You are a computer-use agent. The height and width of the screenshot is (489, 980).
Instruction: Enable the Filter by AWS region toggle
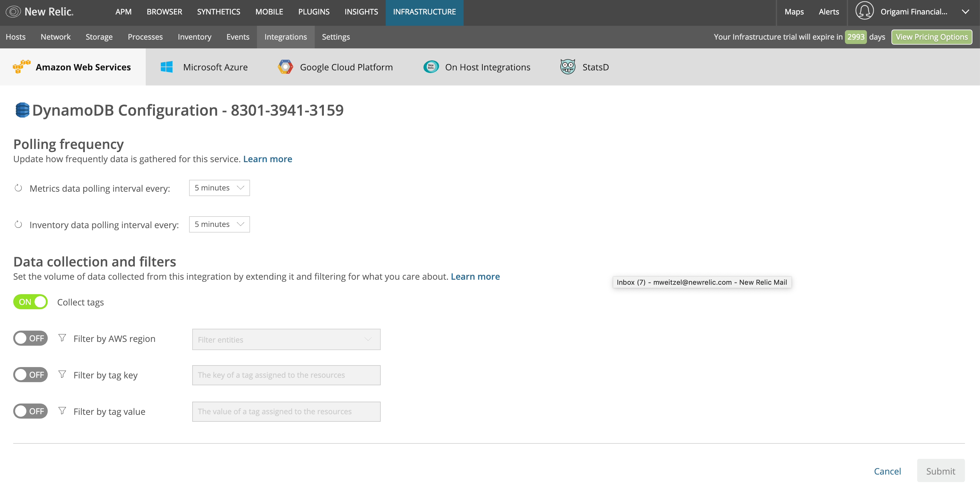[x=30, y=338]
